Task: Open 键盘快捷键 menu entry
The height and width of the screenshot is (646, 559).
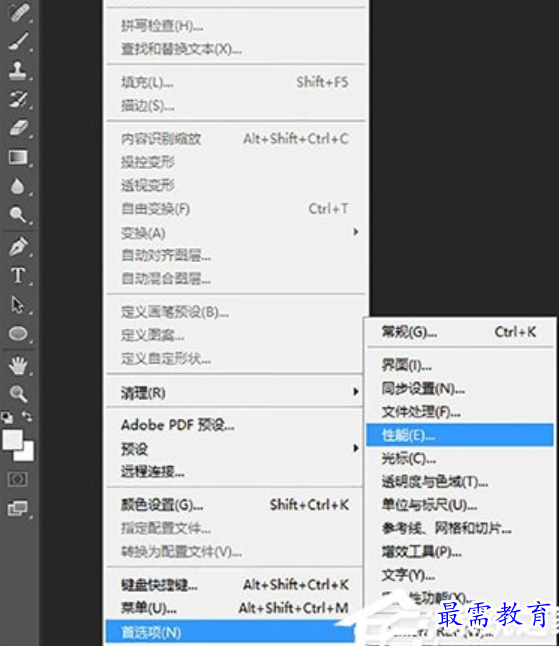Action: pos(235,585)
